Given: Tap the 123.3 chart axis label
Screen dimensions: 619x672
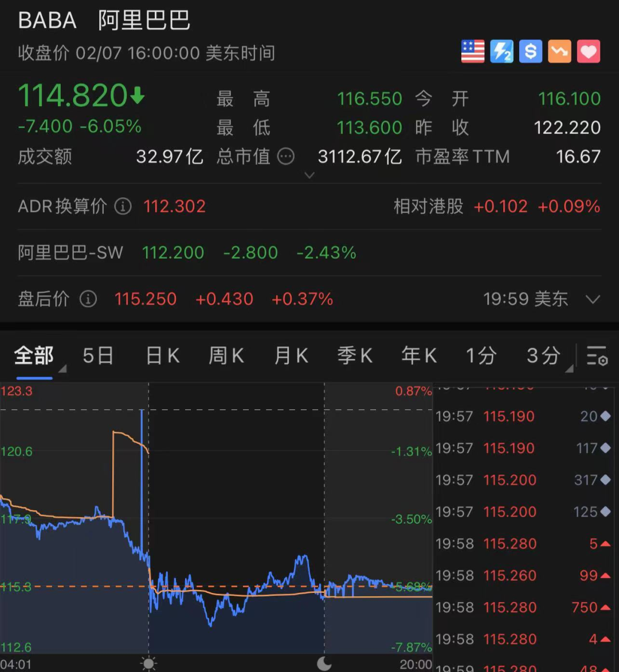Looking at the screenshot, I should coord(16,391).
